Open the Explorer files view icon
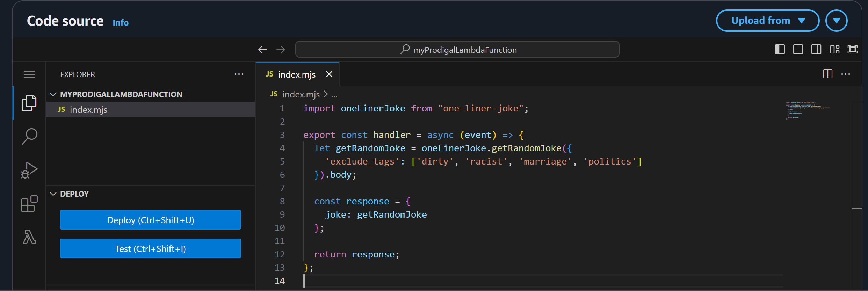 click(x=29, y=103)
